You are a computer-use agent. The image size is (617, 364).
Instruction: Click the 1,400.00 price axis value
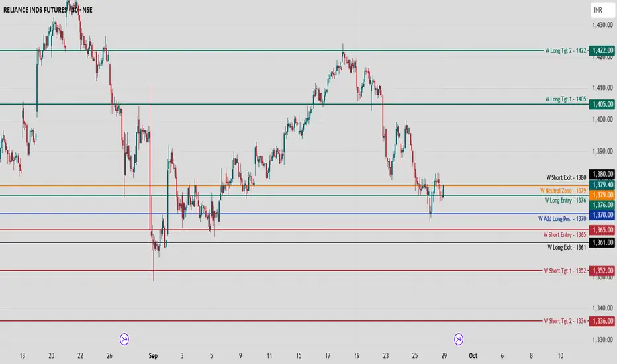click(602, 119)
